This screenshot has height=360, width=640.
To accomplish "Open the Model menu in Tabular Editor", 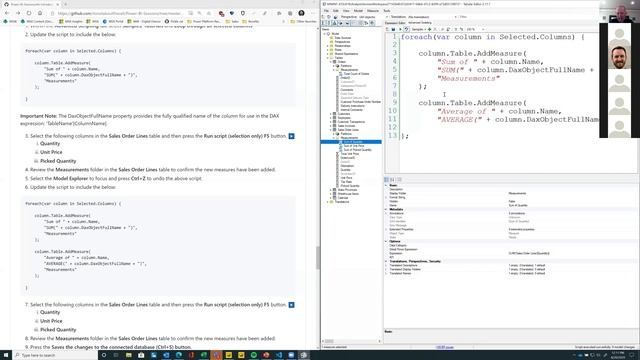I will coord(358,11).
